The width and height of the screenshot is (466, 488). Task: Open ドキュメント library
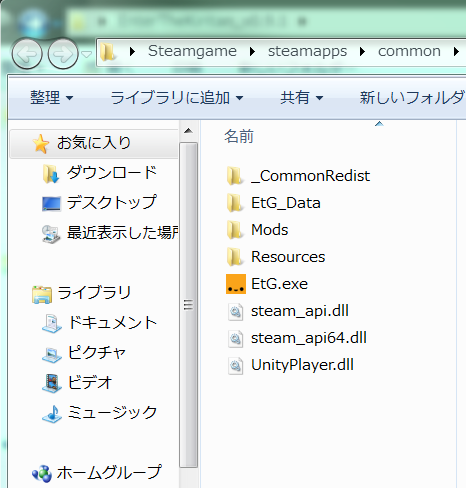(112, 322)
